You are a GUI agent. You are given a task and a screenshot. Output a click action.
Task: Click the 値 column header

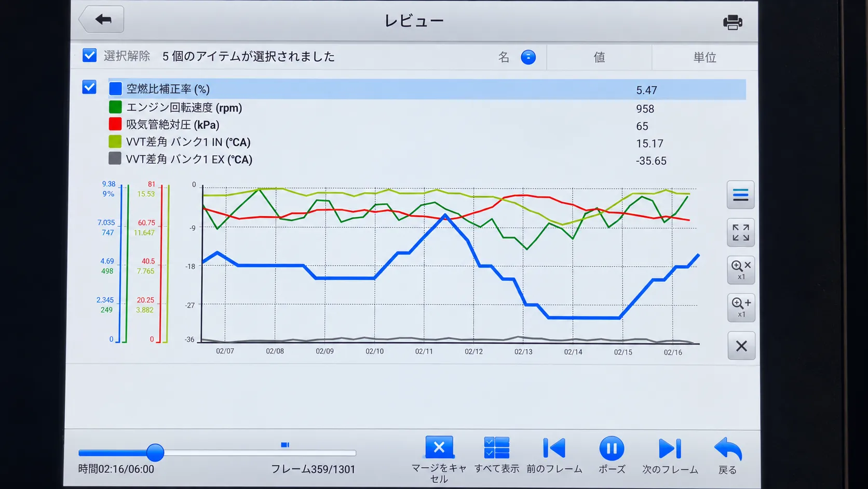tap(599, 57)
